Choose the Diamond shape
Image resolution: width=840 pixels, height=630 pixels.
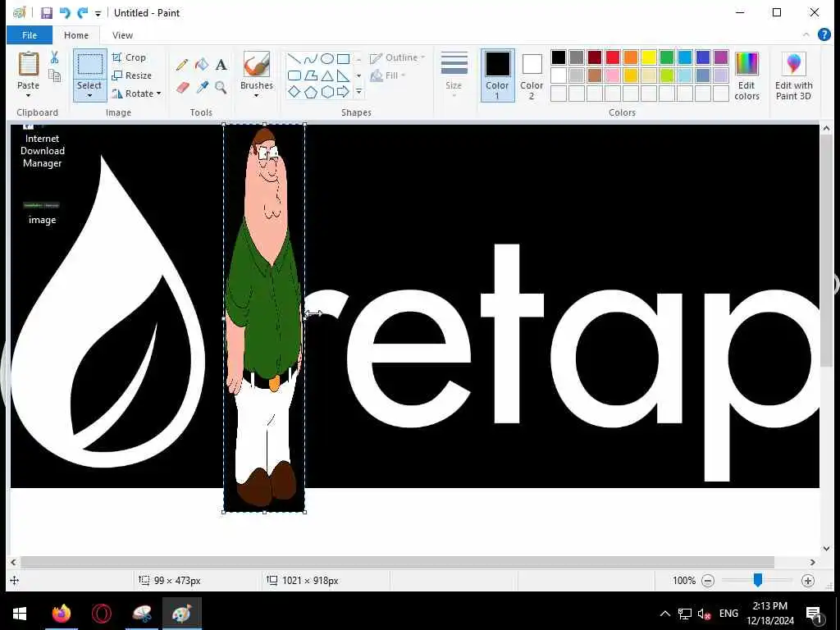pos(294,92)
